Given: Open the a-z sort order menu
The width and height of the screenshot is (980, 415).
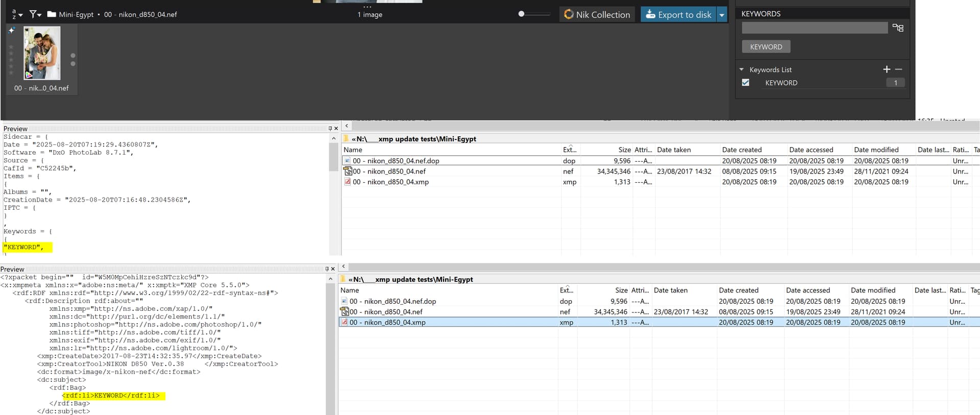Looking at the screenshot, I should pos(17,14).
